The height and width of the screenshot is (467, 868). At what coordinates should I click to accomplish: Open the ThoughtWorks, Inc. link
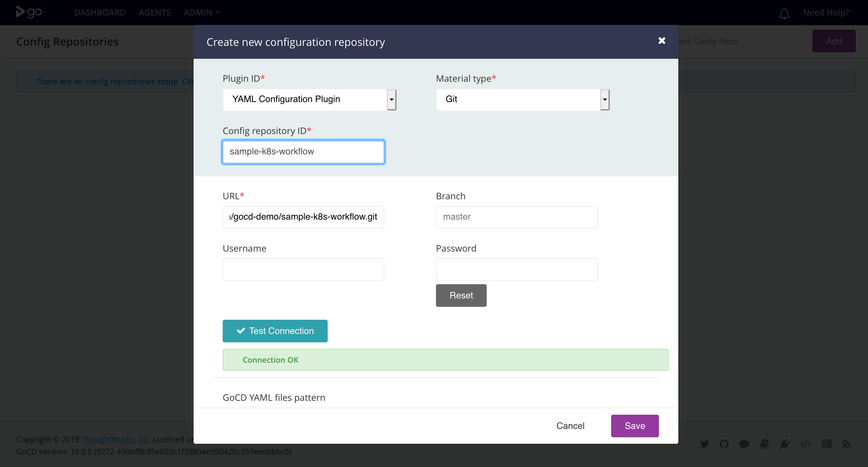116,439
